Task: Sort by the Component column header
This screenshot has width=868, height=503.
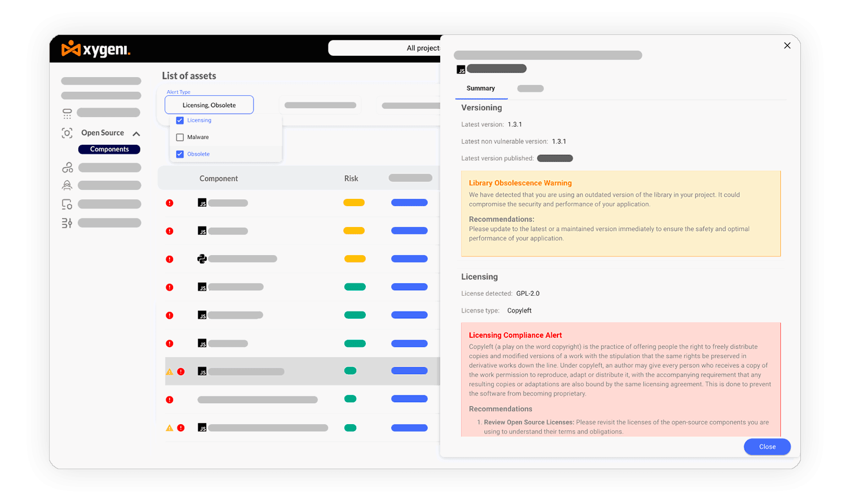Action: click(219, 179)
